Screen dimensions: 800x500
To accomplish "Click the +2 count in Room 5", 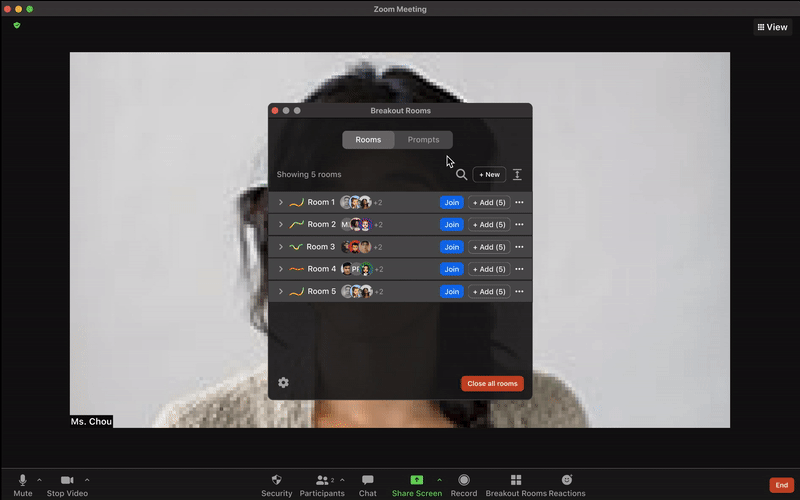I will pyautogui.click(x=378, y=292).
